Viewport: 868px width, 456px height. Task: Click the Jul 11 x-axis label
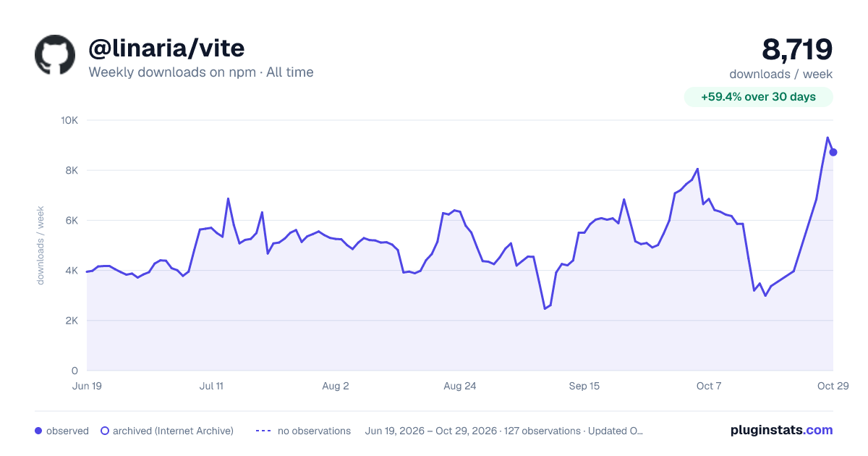pyautogui.click(x=211, y=387)
